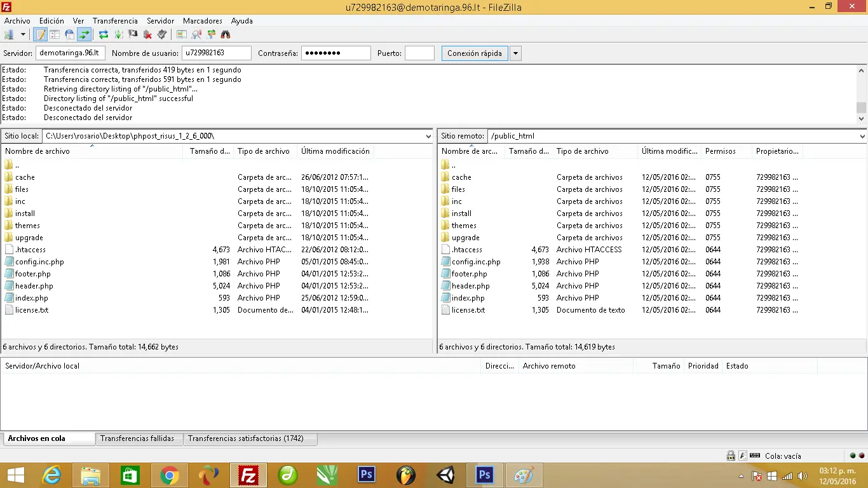Expand the Sitio remoto path dropdown
This screenshot has width=868, height=488.
(x=862, y=136)
